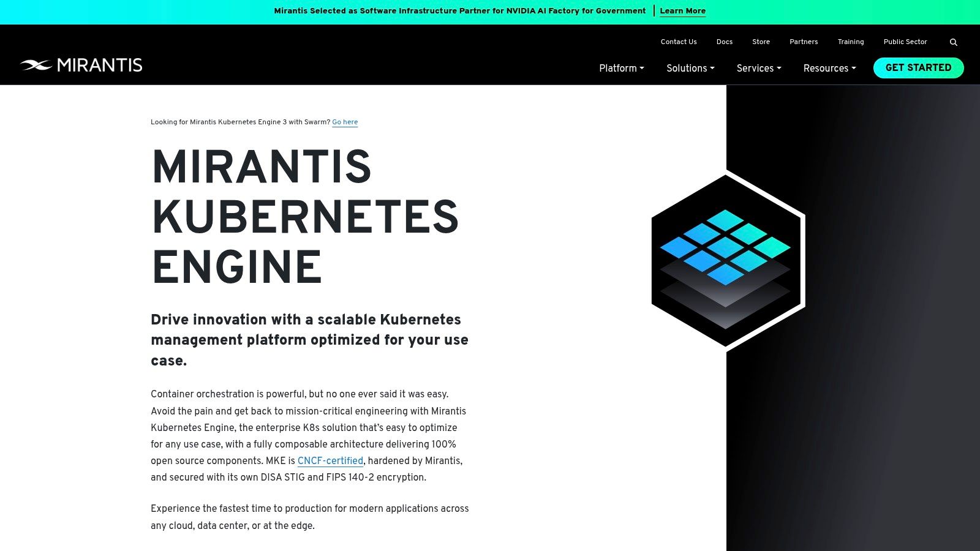Open the Resources dropdown
The height and width of the screenshot is (551, 980).
[829, 69]
